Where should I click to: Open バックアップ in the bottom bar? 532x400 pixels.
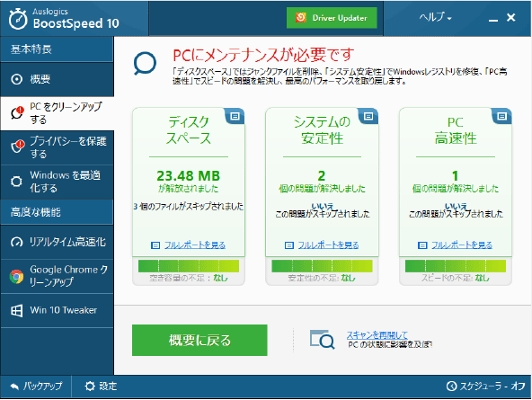point(36,387)
